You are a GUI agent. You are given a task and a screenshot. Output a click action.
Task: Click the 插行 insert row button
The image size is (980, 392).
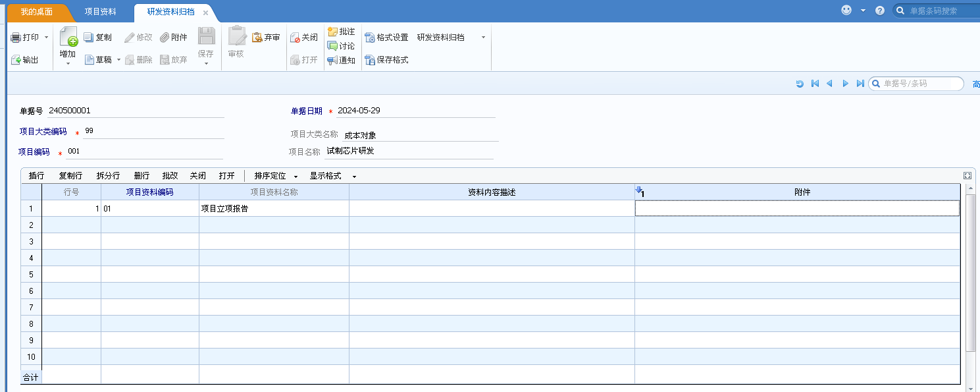tap(36, 177)
